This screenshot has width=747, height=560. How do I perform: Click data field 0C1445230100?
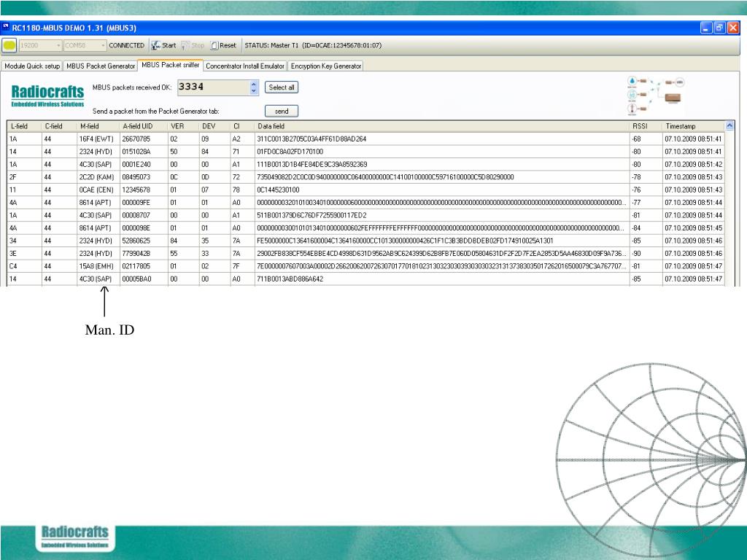click(x=442, y=190)
